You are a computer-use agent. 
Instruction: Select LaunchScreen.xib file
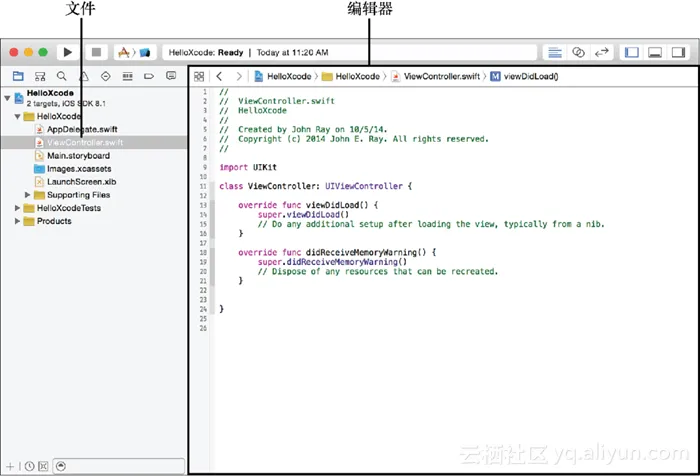75,182
